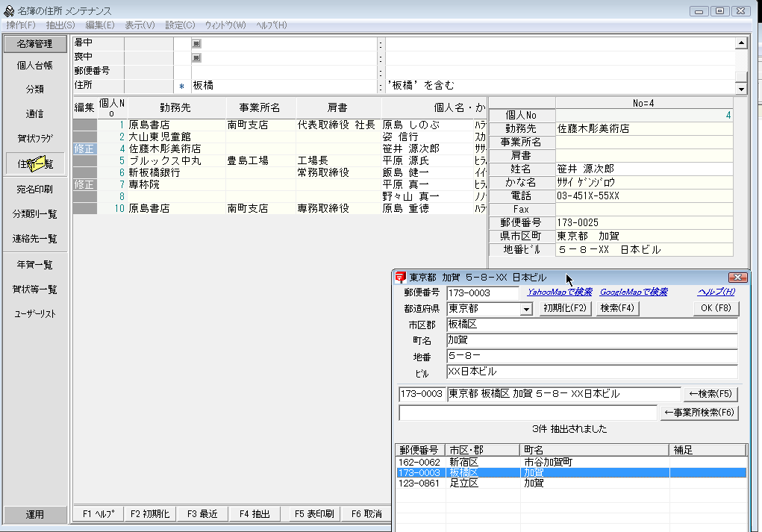
Task: Click the 郵便番号 input field in dialog
Action: (x=483, y=293)
